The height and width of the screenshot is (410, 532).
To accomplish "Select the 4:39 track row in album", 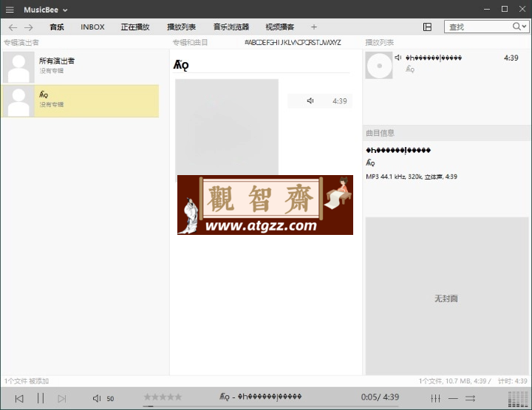I will click(x=320, y=101).
